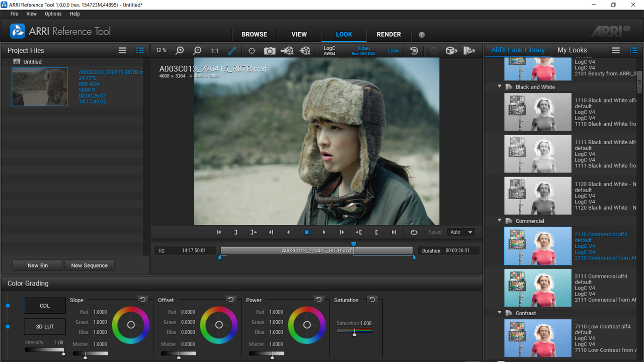Zoom out of the viewer image
644x362 pixels.
(x=197, y=50)
